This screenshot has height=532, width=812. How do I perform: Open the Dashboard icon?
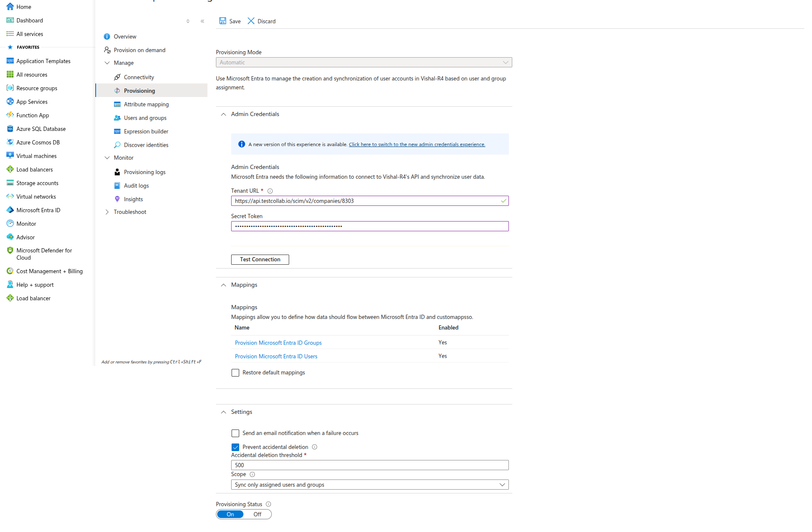click(10, 20)
